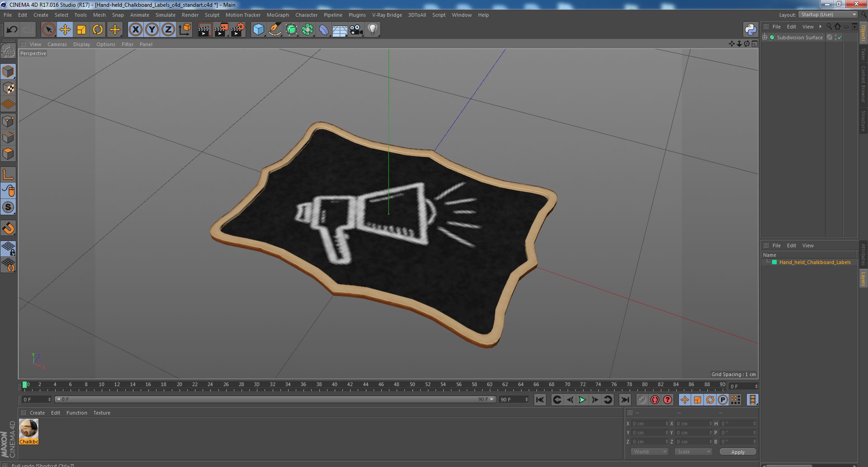Open the Scale mode dropdown

click(x=693, y=452)
